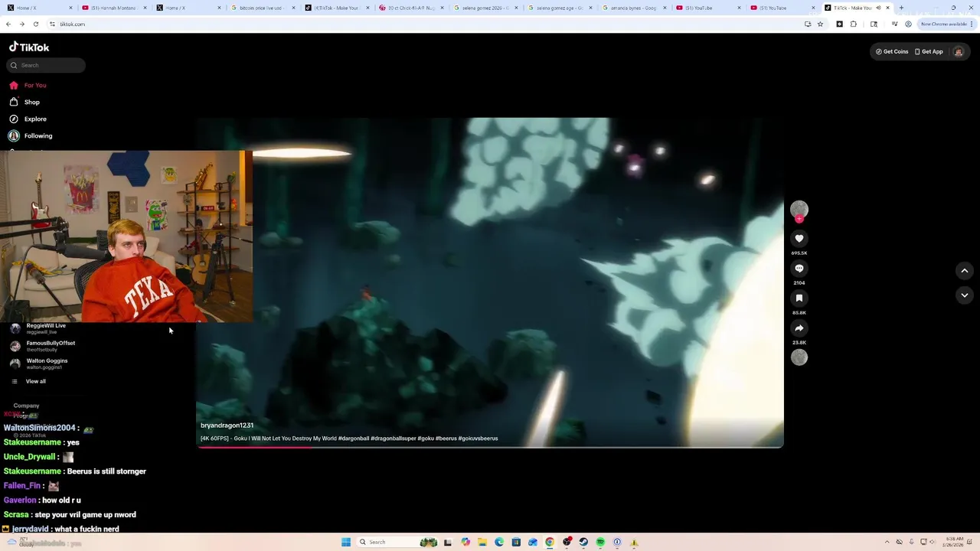This screenshot has height=551, width=980.
Task: Open profile avatar menu
Action: click(x=958, y=51)
